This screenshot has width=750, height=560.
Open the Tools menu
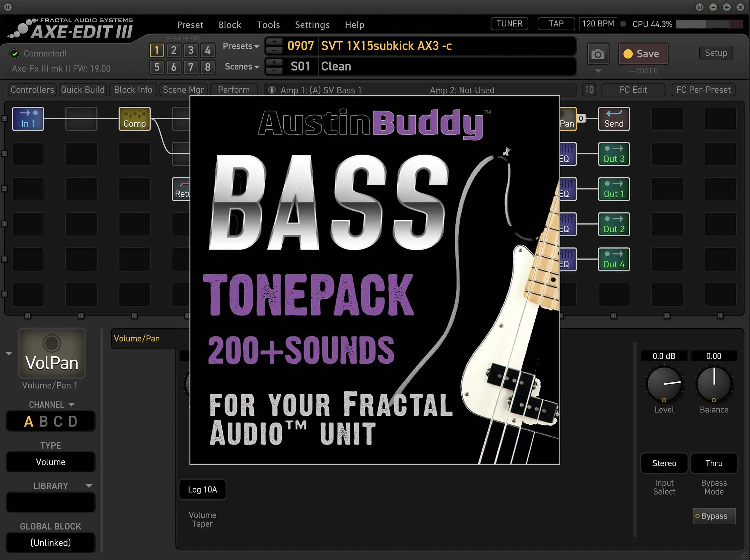pos(268,25)
